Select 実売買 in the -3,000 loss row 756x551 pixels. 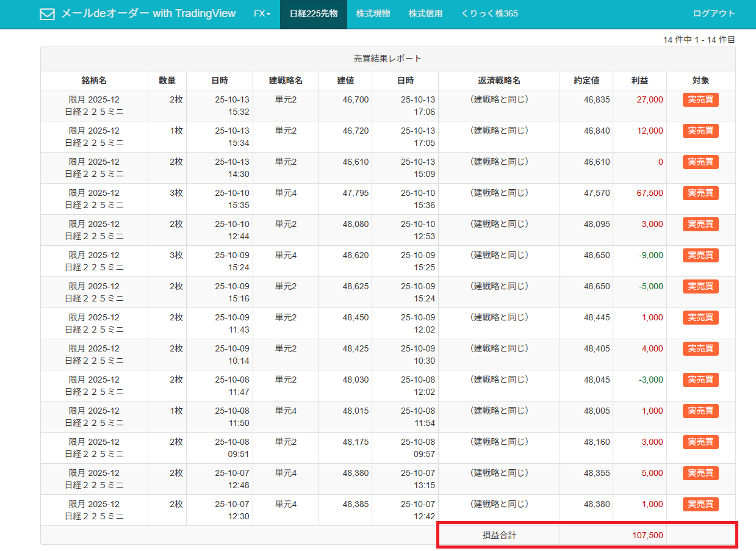[700, 380]
